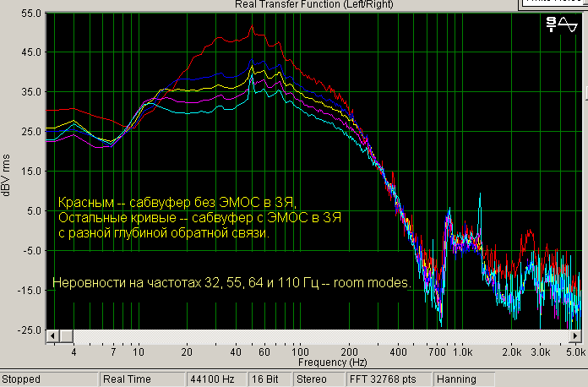Click the spectrum analyzer logo icon
This screenshot has width=588, height=387.
(561, 25)
